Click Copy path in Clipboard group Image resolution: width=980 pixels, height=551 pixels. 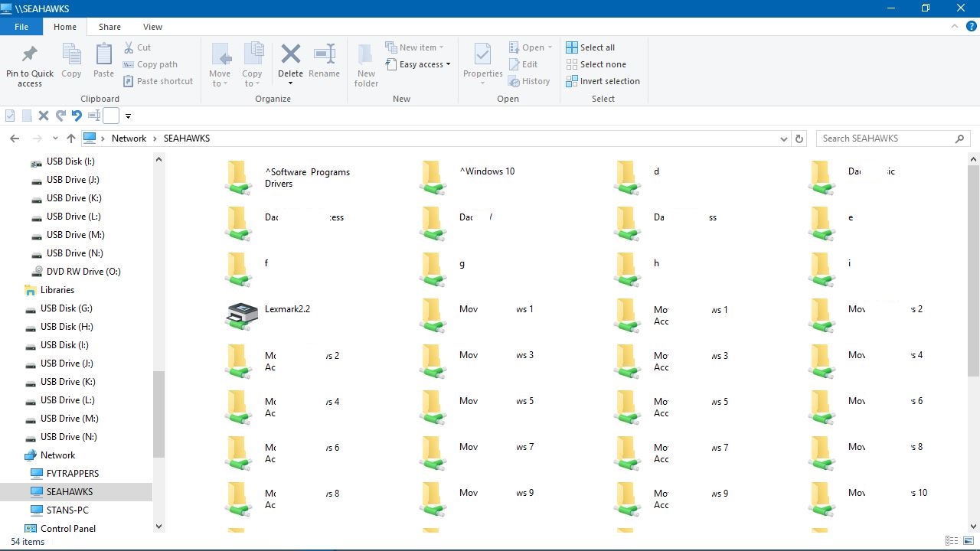(x=149, y=64)
